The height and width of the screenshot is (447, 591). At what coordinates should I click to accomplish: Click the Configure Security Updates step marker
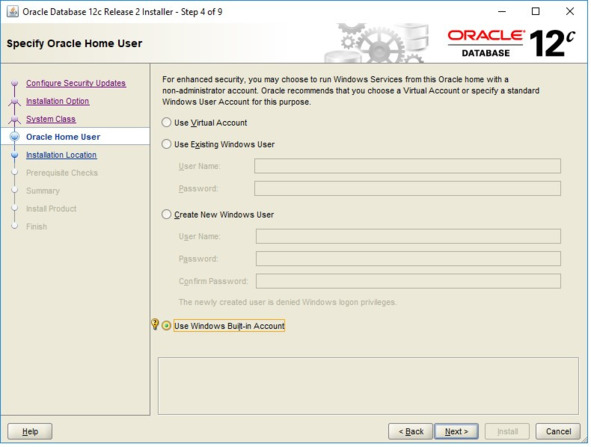pos(15,83)
